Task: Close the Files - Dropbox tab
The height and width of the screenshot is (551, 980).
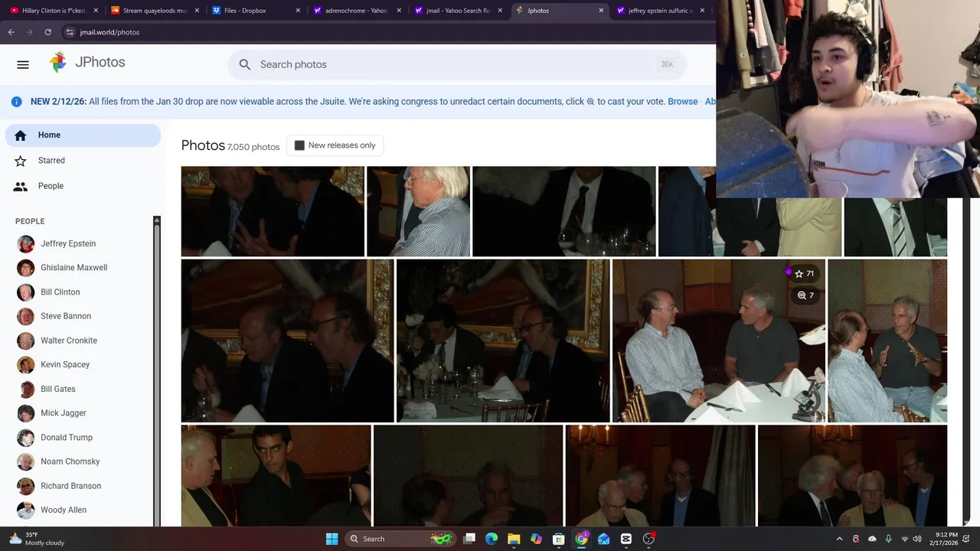Action: coord(298,11)
